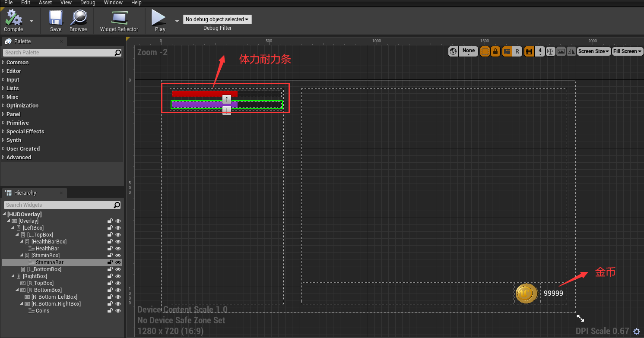644x338 pixels.
Task: Open the Screen Size dropdown
Action: [593, 51]
